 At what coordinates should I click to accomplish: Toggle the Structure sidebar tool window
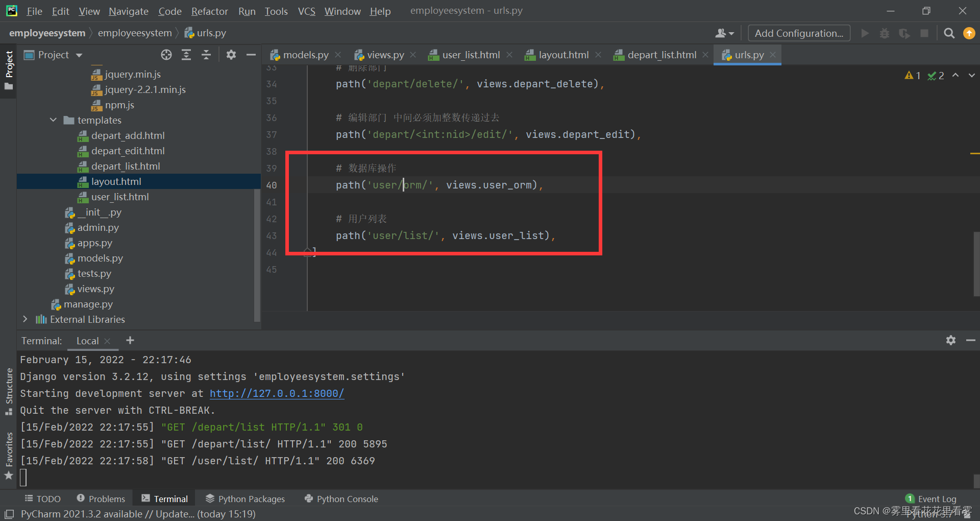coord(9,391)
